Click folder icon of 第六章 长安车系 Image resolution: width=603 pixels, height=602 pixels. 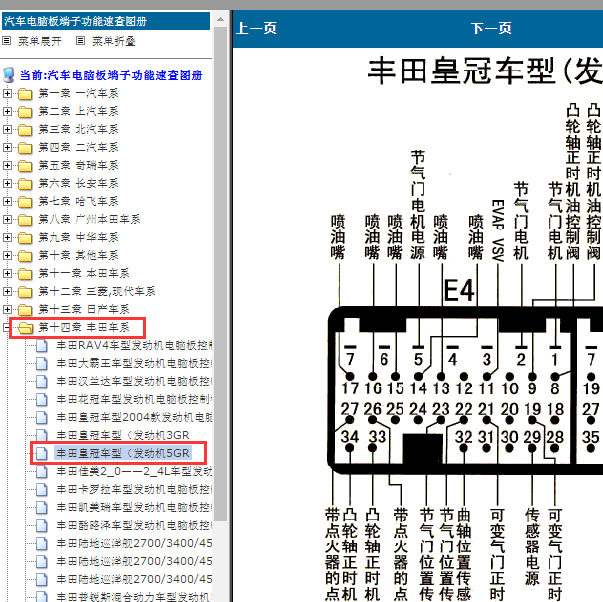(25, 183)
